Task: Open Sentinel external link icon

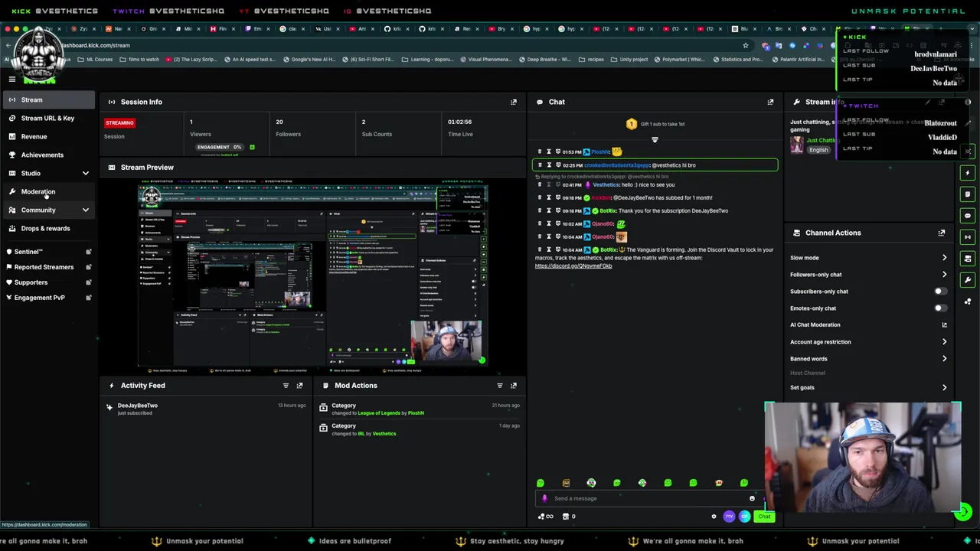Action: [89, 252]
